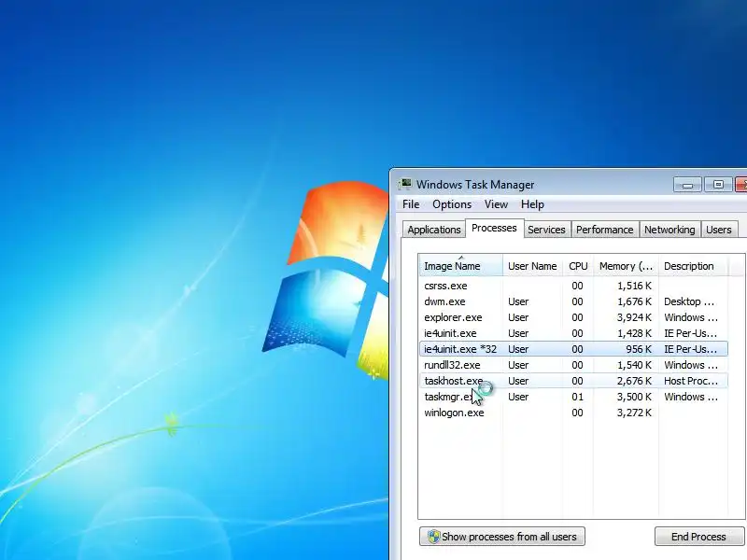The height and width of the screenshot is (560, 747).
Task: Select the Processes tab
Action: click(x=494, y=228)
